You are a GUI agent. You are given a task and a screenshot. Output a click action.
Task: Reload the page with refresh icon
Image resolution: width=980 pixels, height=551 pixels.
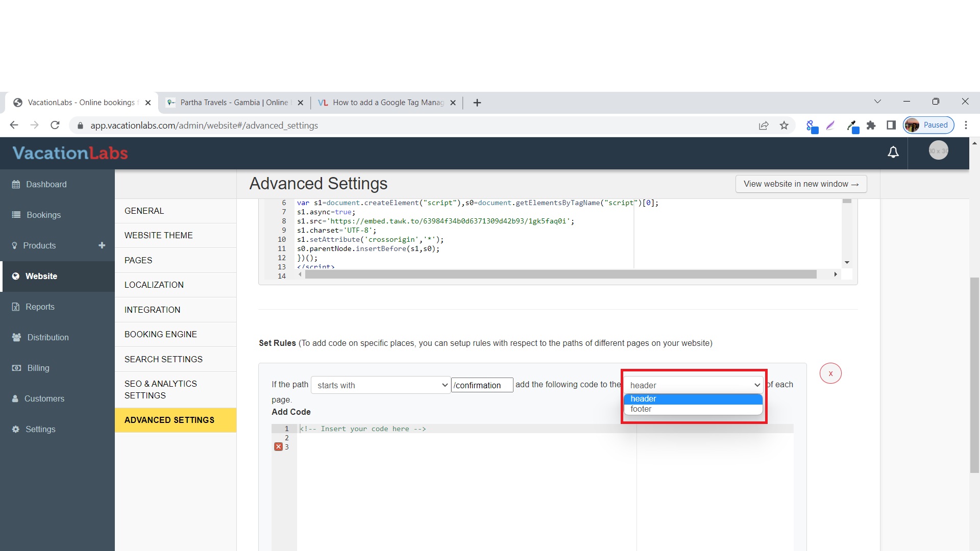click(55, 126)
